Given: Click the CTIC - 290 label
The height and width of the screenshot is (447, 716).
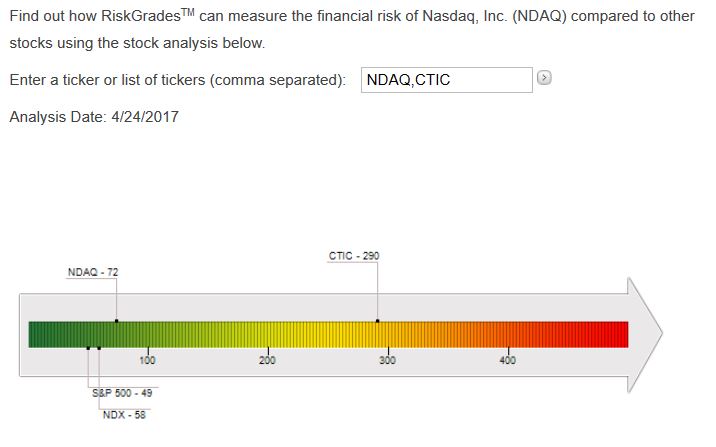Looking at the screenshot, I should pos(354,256).
